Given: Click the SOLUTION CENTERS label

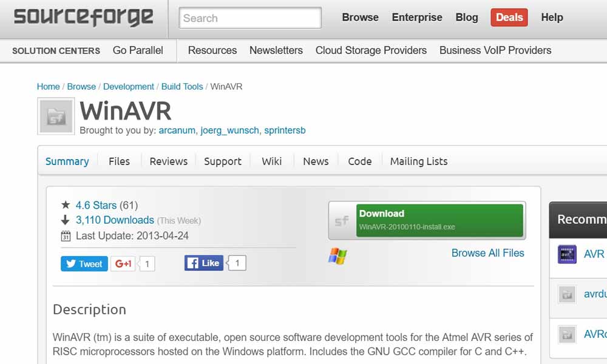Looking at the screenshot, I should pyautogui.click(x=56, y=51).
